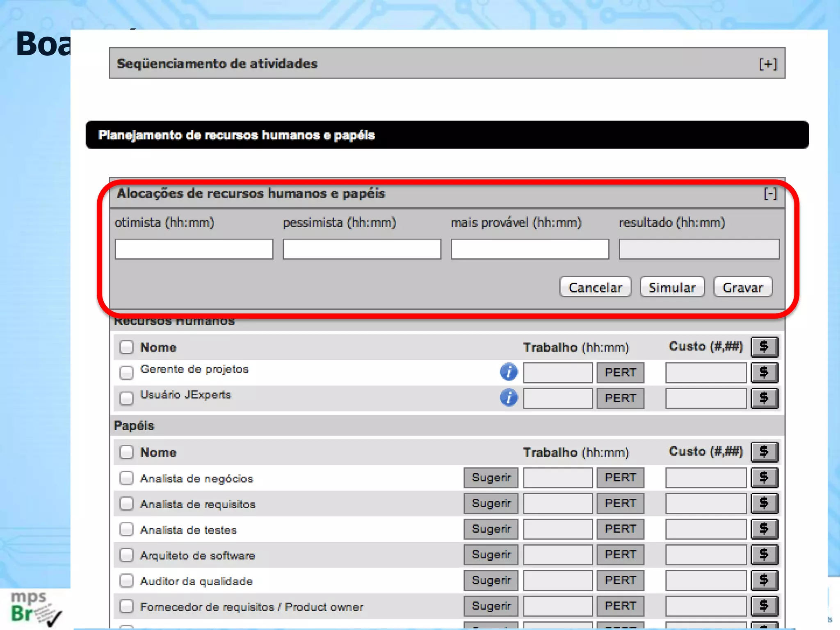The height and width of the screenshot is (630, 840).
Task: Focus Custo field for Gerente de projetos
Action: pyautogui.click(x=706, y=372)
